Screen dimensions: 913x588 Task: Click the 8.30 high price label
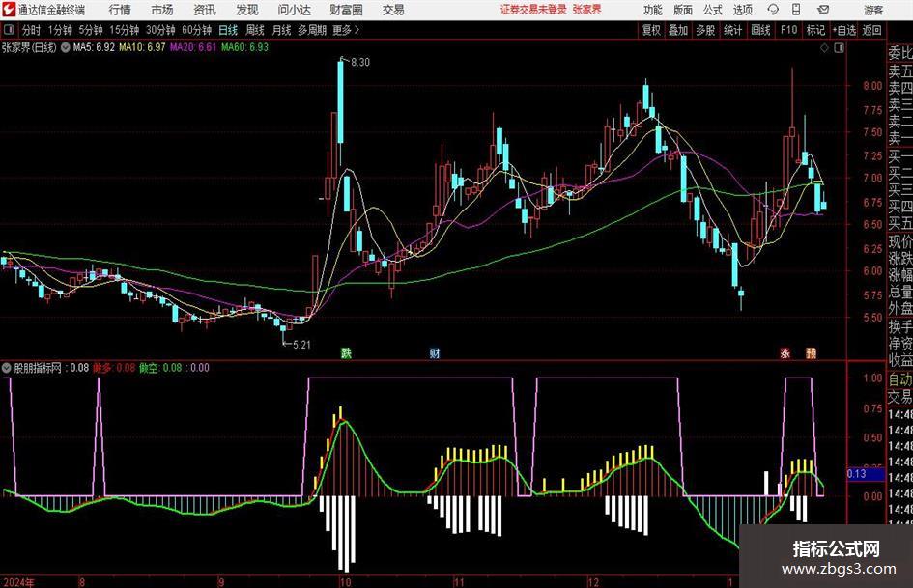tap(360, 62)
